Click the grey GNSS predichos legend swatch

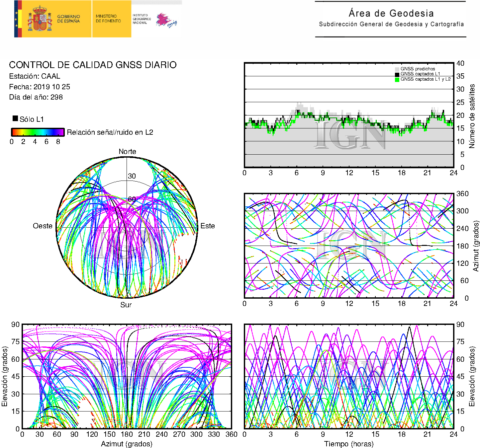[x=397, y=69]
